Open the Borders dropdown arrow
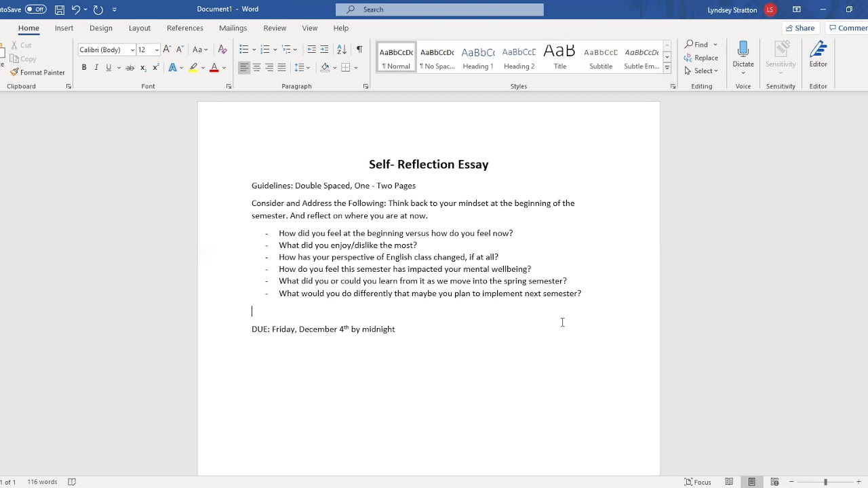This screenshot has width=868, height=488. point(357,68)
